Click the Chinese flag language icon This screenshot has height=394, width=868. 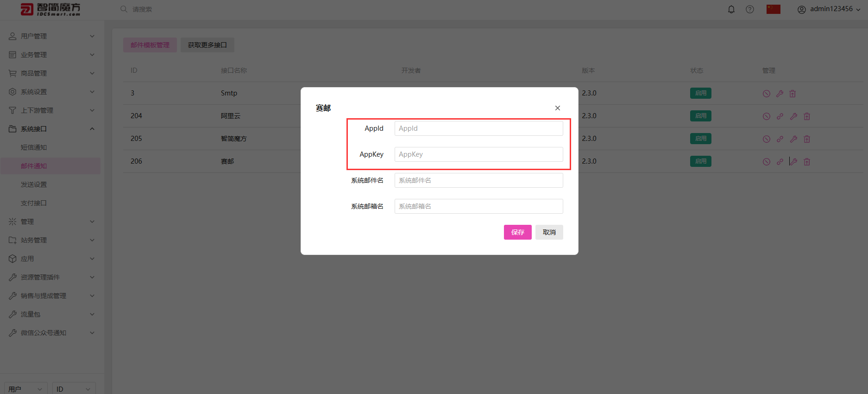(x=774, y=9)
